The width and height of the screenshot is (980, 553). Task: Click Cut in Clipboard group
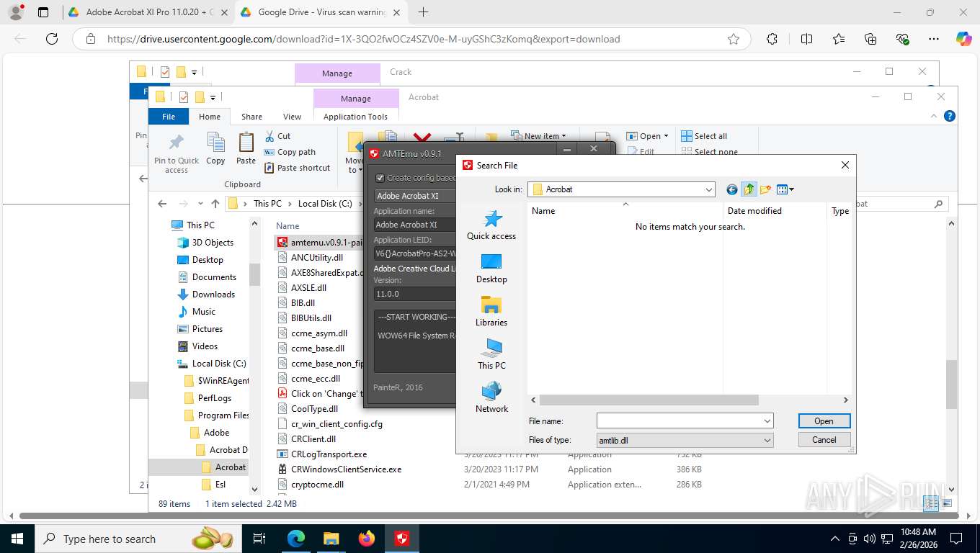277,136
